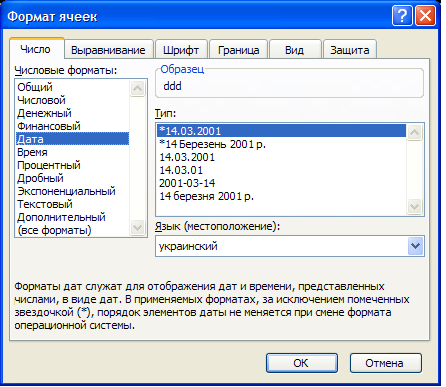Go to the Граница tab
Viewport: 446px width, 387px height.
pyautogui.click(x=238, y=50)
